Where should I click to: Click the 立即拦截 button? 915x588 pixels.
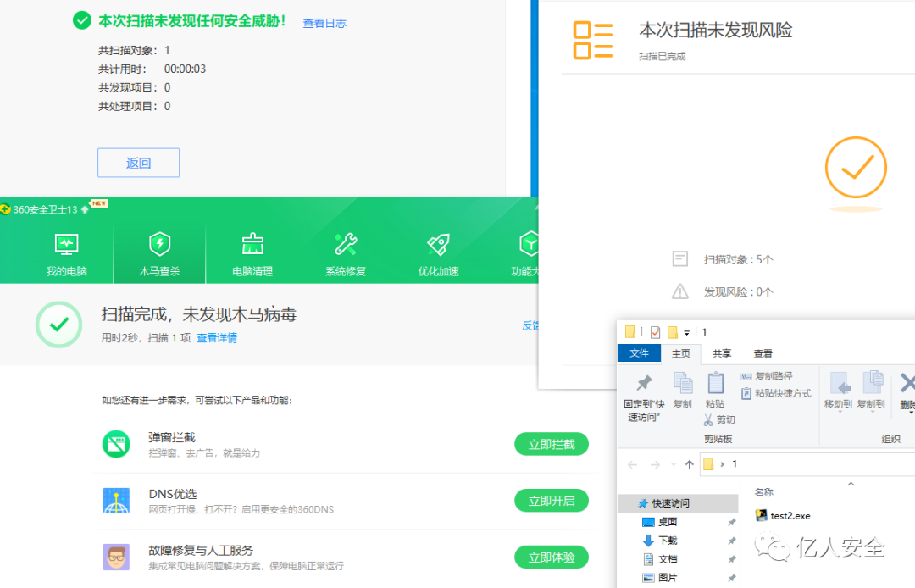coord(552,443)
